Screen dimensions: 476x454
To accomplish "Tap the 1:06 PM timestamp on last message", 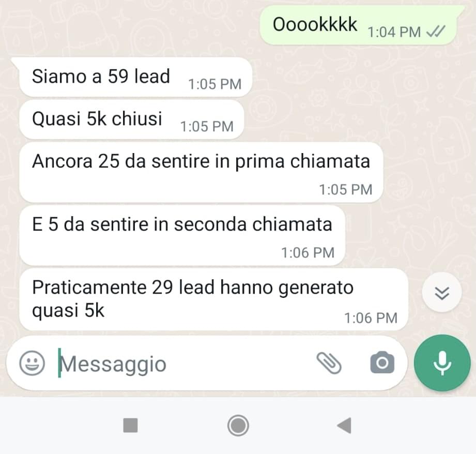I will coord(371,318).
